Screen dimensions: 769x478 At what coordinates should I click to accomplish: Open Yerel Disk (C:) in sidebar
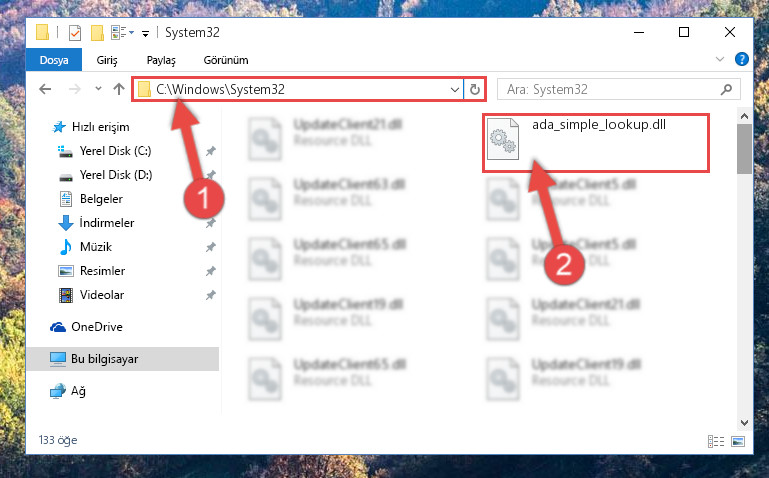115,151
